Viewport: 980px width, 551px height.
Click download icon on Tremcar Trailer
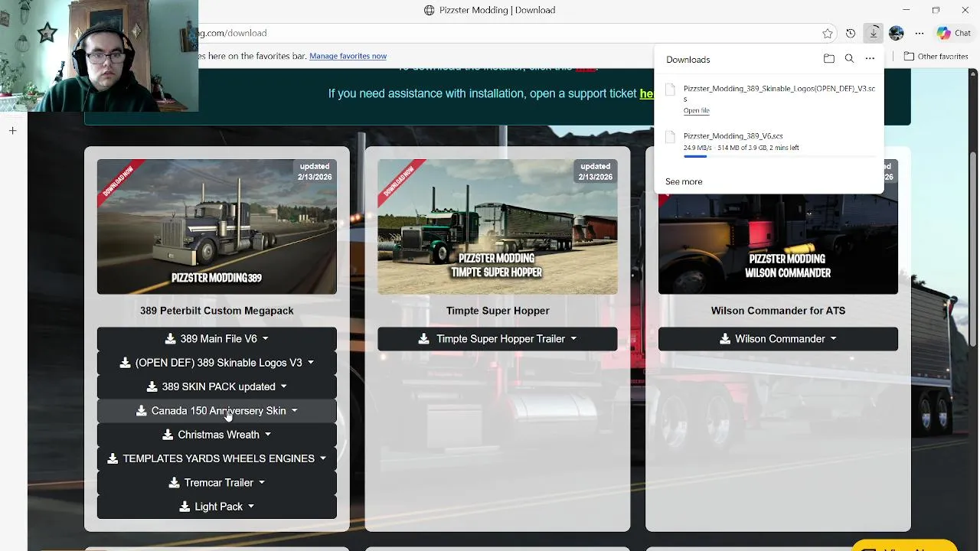174,483
